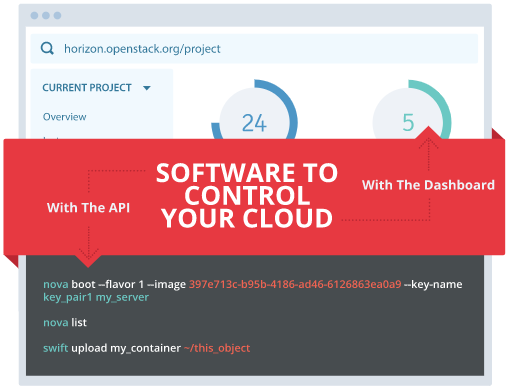Click the middle window control dot
Screen dimensions: 511x390
46,15
